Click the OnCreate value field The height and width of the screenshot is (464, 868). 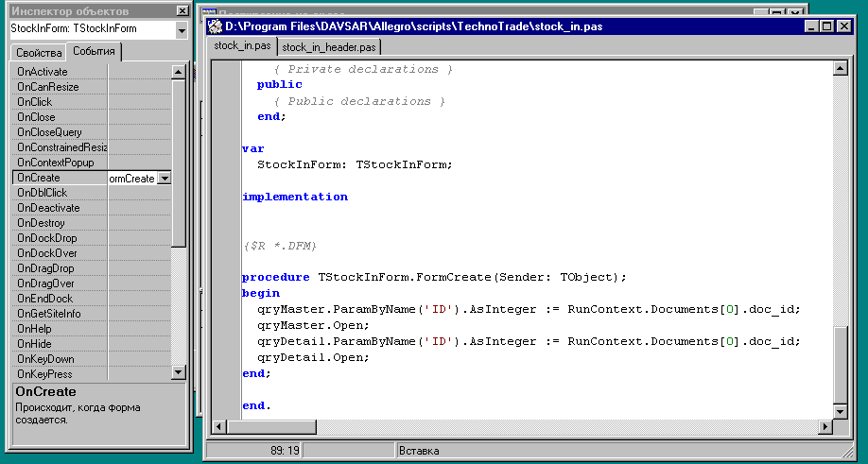pyautogui.click(x=133, y=178)
